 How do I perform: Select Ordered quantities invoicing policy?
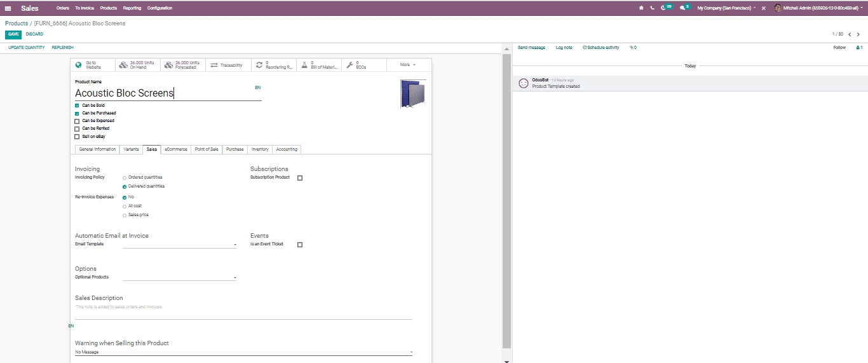point(125,177)
